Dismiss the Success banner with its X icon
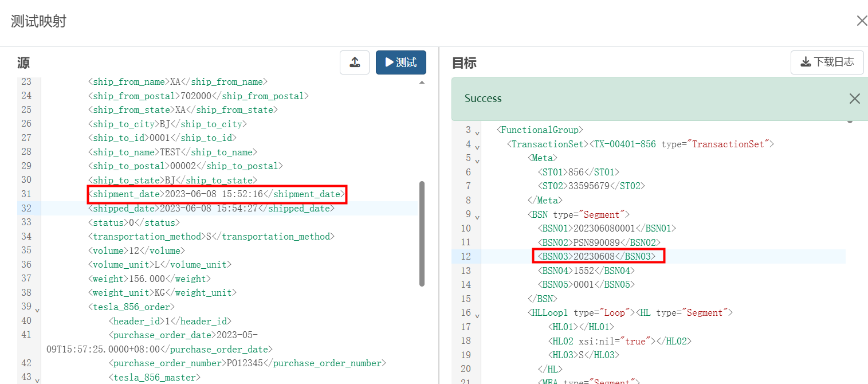 coord(854,99)
